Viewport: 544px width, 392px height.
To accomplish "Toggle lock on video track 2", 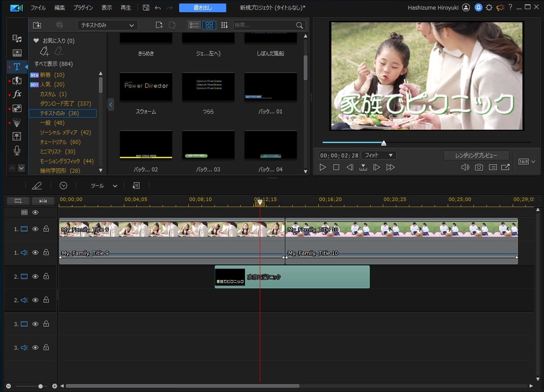I will point(46,276).
